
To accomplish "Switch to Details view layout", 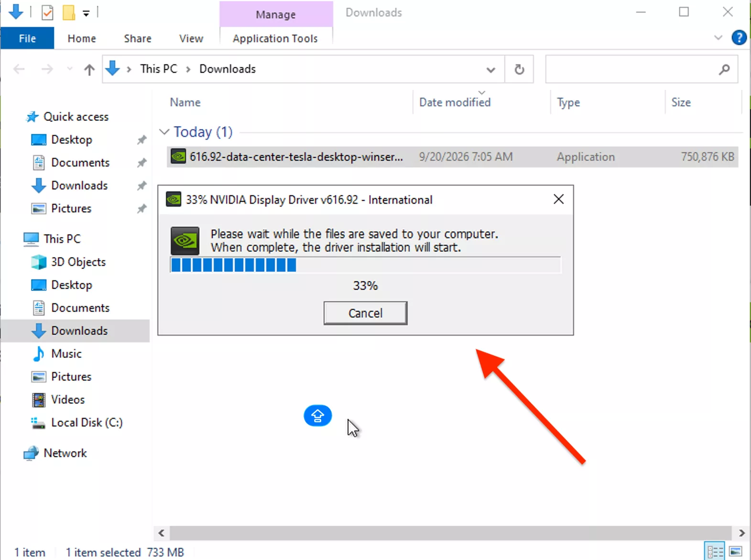I will tap(715, 551).
